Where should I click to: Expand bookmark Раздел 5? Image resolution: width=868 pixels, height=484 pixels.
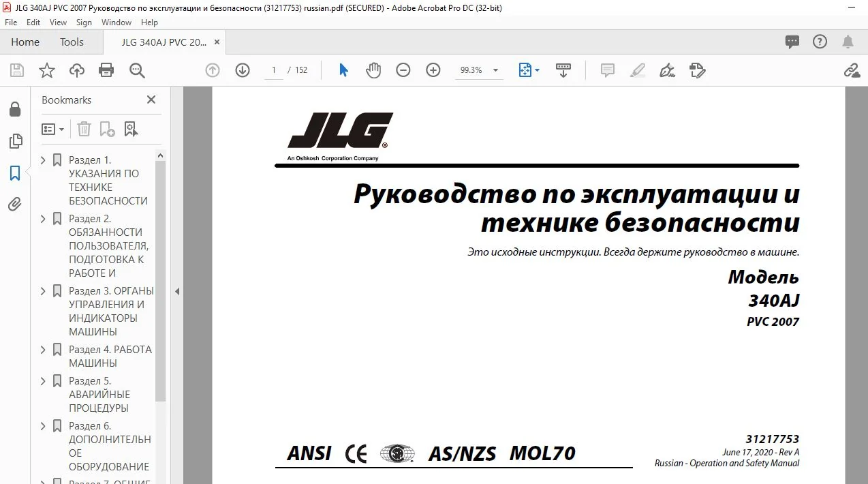[x=44, y=381]
